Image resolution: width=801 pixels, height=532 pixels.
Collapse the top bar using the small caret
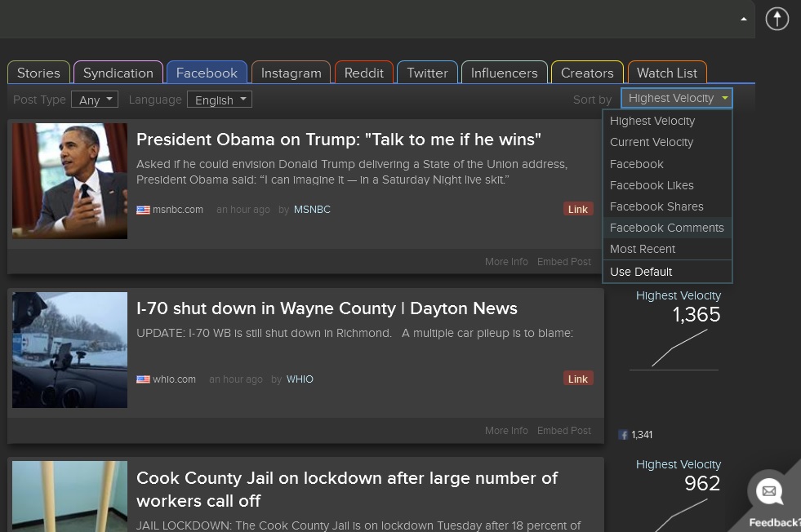click(x=742, y=18)
